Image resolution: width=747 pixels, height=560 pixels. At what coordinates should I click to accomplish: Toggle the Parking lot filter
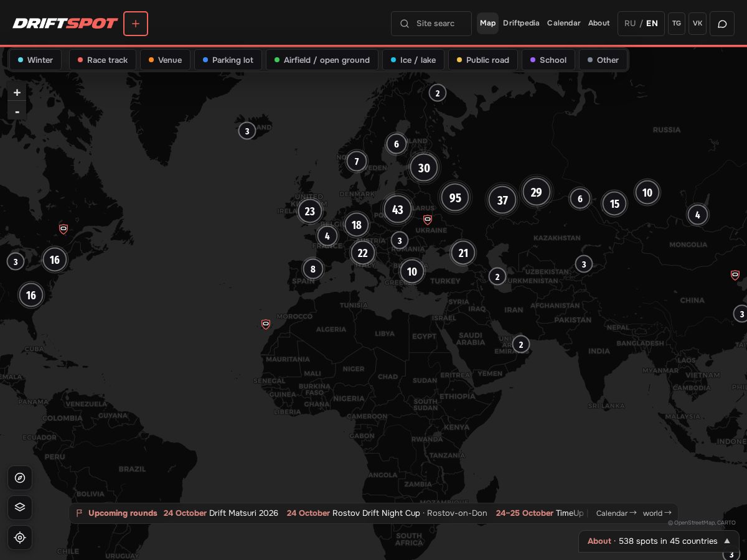click(228, 60)
